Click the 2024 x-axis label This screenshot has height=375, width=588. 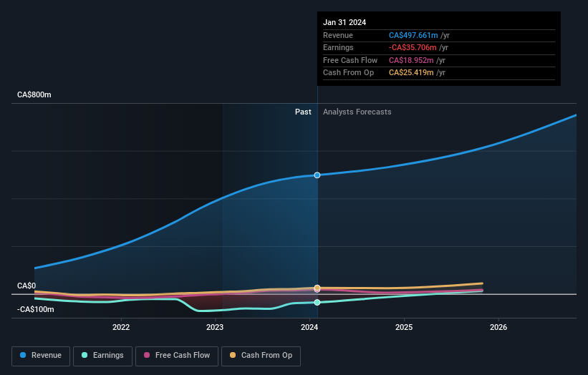pyautogui.click(x=309, y=328)
